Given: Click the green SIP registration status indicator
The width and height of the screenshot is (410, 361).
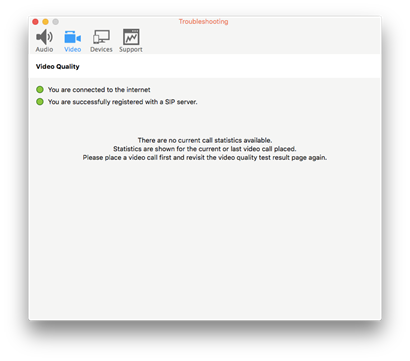Looking at the screenshot, I should (x=40, y=102).
